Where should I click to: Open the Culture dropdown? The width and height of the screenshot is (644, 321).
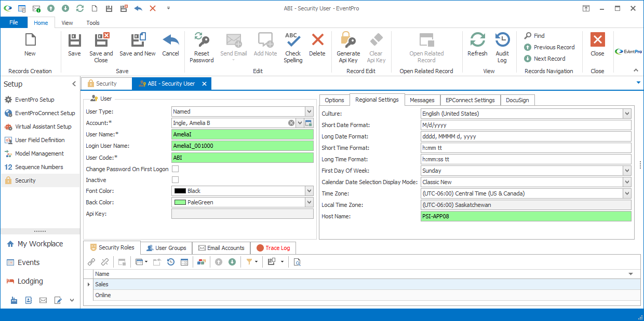click(627, 114)
